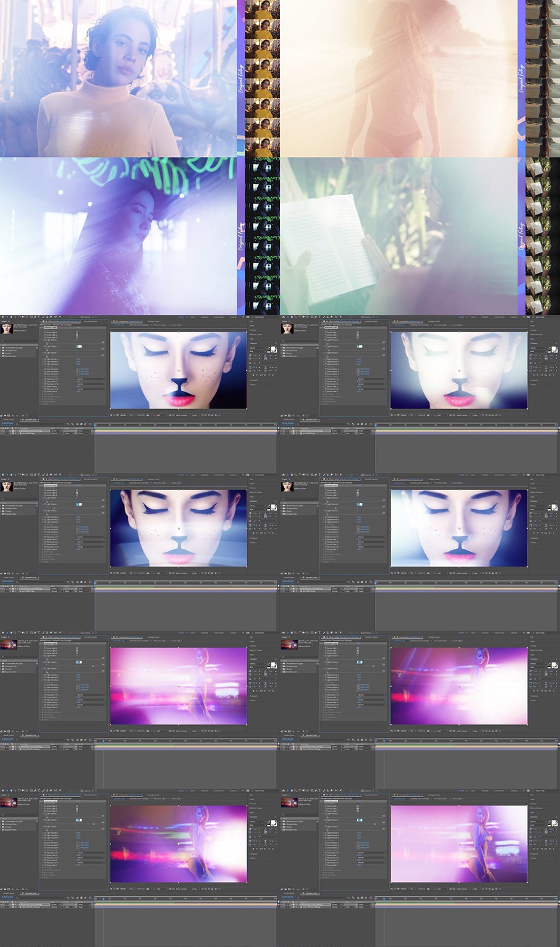
Task: Open woman reading book preview image
Action: 398,236
